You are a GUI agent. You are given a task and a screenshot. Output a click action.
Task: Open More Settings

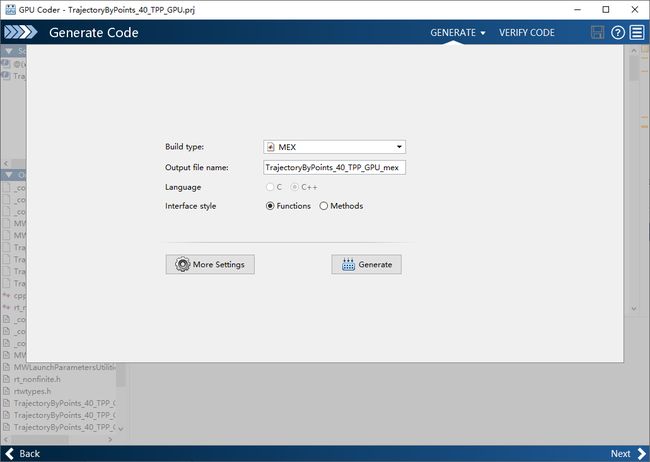tap(210, 264)
